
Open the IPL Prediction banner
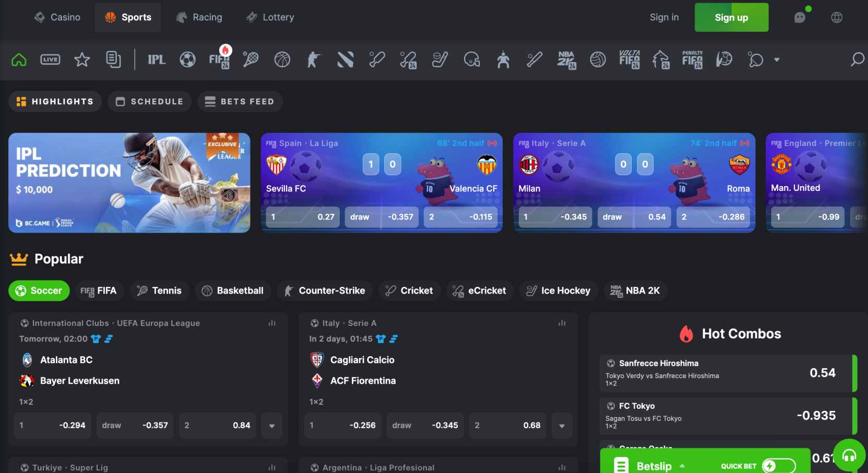(x=129, y=183)
